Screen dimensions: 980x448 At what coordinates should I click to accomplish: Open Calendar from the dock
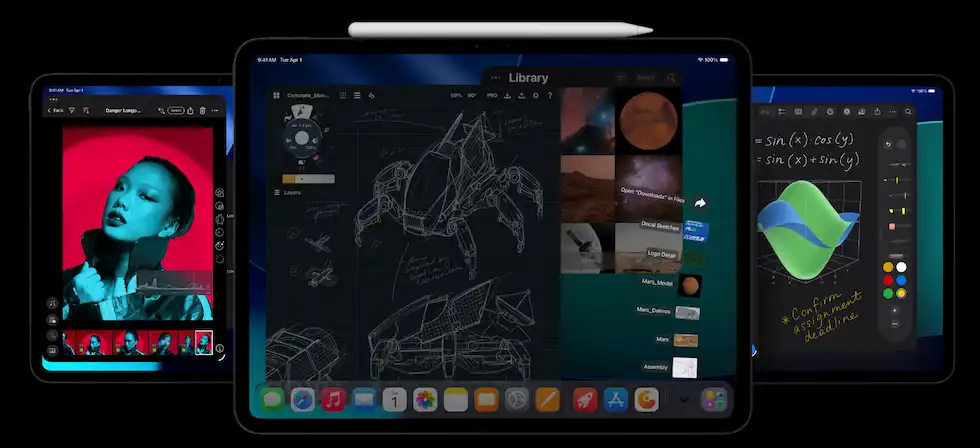click(394, 399)
